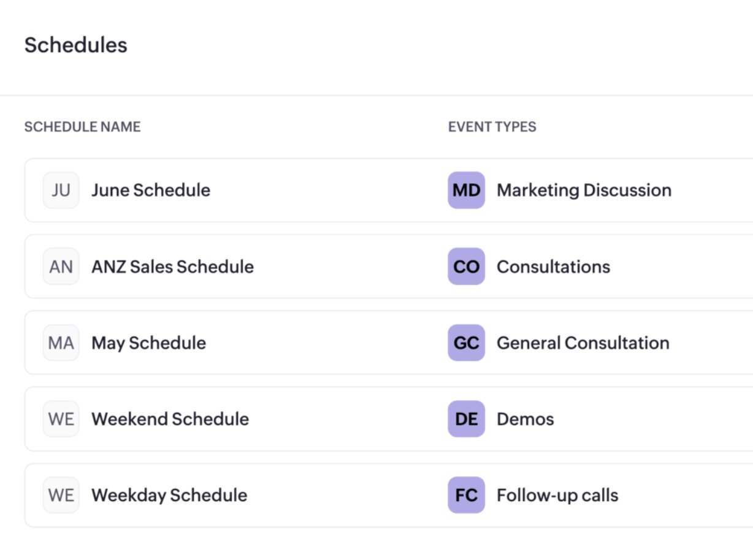Image resolution: width=753 pixels, height=560 pixels.
Task: Click the Schedules page title
Action: point(75,45)
